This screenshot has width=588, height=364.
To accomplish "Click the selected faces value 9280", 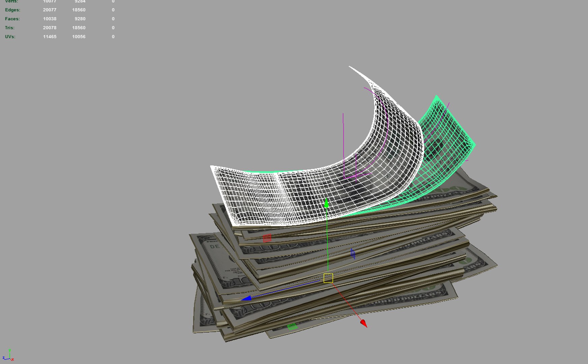I will point(80,19).
